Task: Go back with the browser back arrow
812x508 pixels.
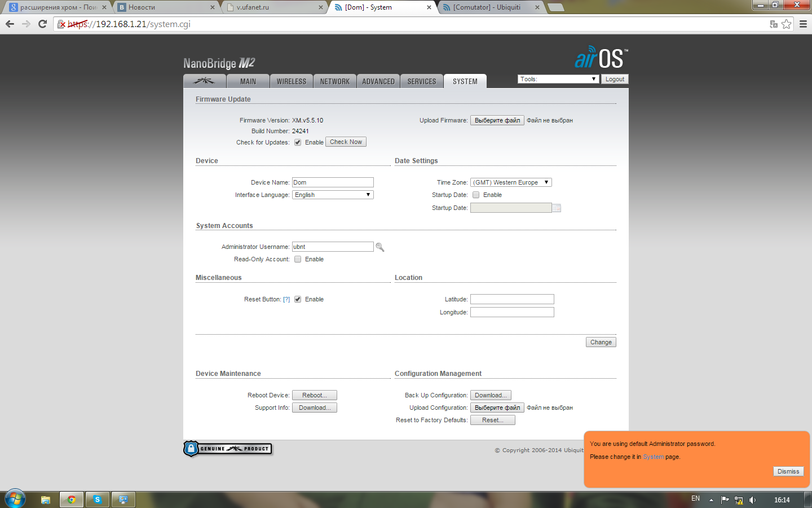Action: [10, 24]
